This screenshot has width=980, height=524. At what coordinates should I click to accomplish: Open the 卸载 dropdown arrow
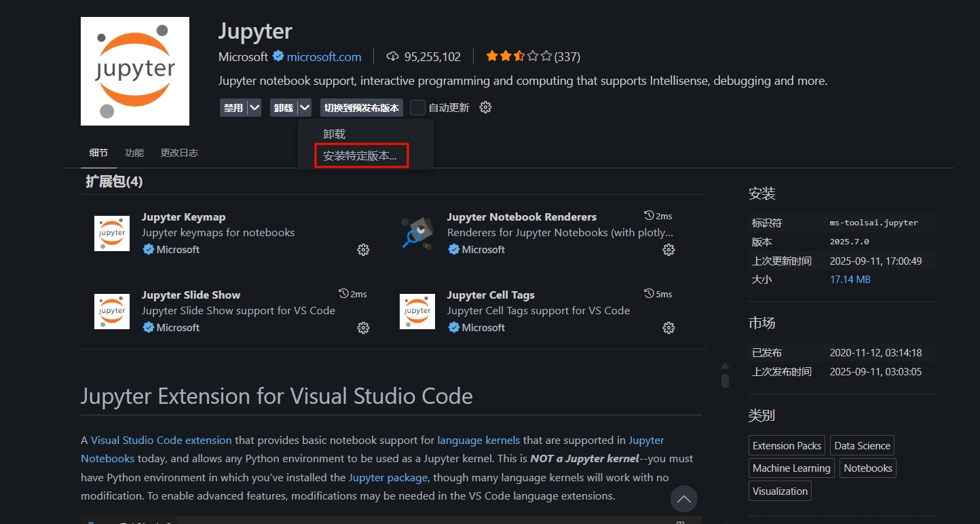[303, 107]
